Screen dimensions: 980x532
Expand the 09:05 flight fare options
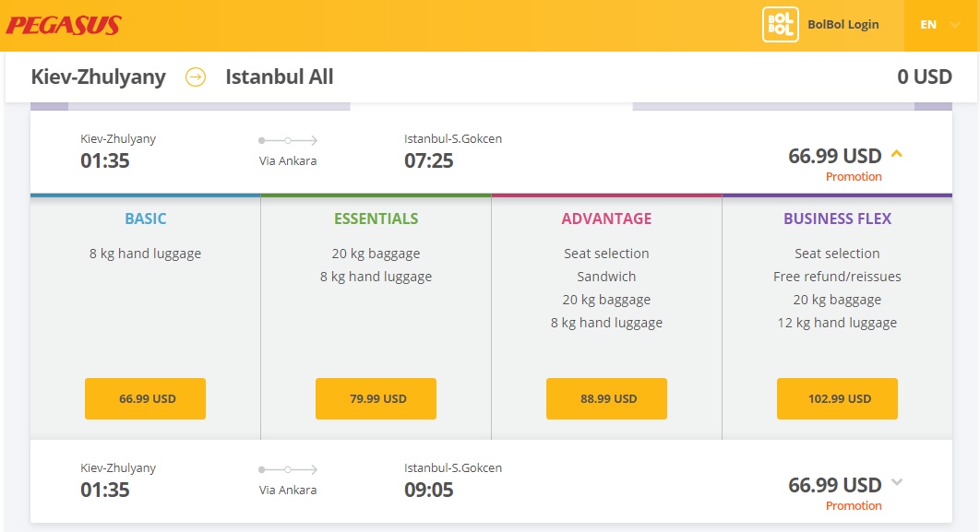click(897, 482)
